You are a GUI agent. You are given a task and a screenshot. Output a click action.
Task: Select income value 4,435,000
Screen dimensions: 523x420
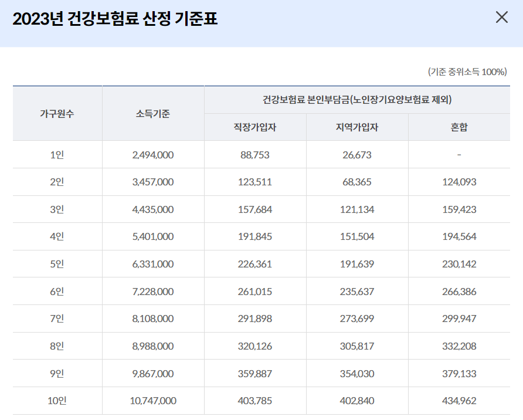click(153, 209)
